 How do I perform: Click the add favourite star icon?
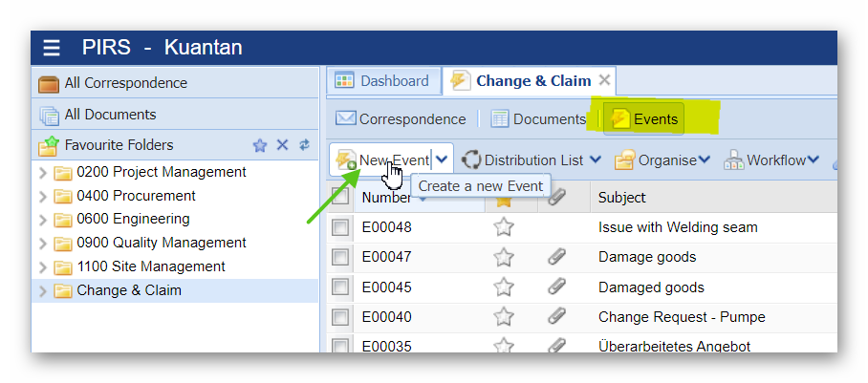coord(260,145)
